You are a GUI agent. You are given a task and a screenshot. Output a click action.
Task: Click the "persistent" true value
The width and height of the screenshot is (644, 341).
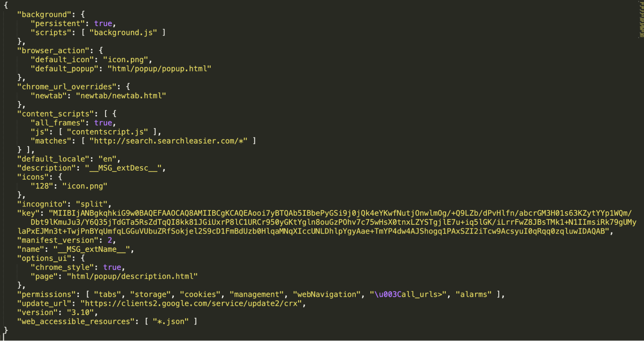click(x=103, y=23)
